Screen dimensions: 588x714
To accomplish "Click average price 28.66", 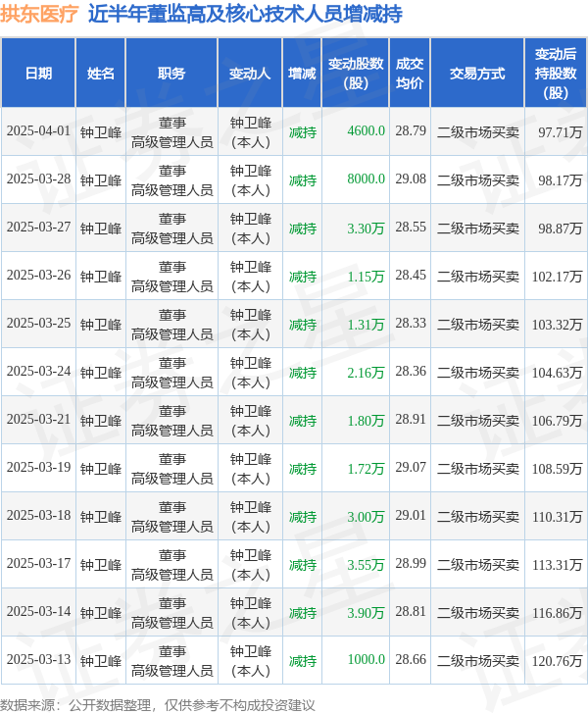I will (x=411, y=660).
